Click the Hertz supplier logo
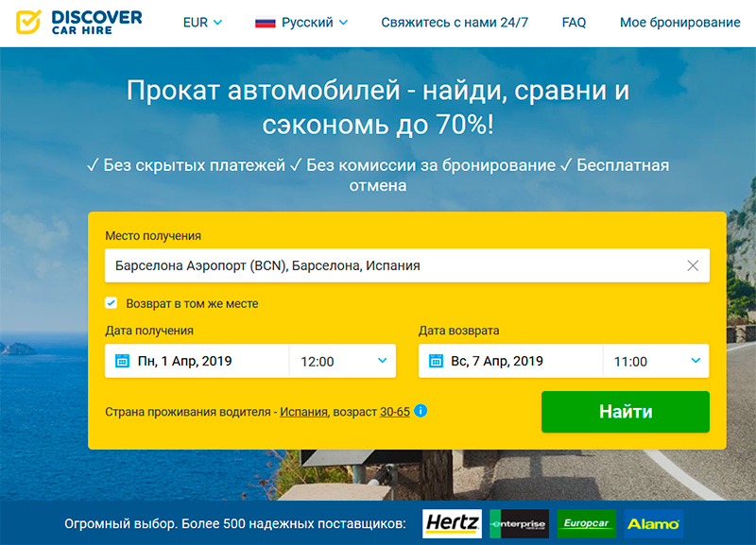The height and width of the screenshot is (545, 756). (x=452, y=523)
